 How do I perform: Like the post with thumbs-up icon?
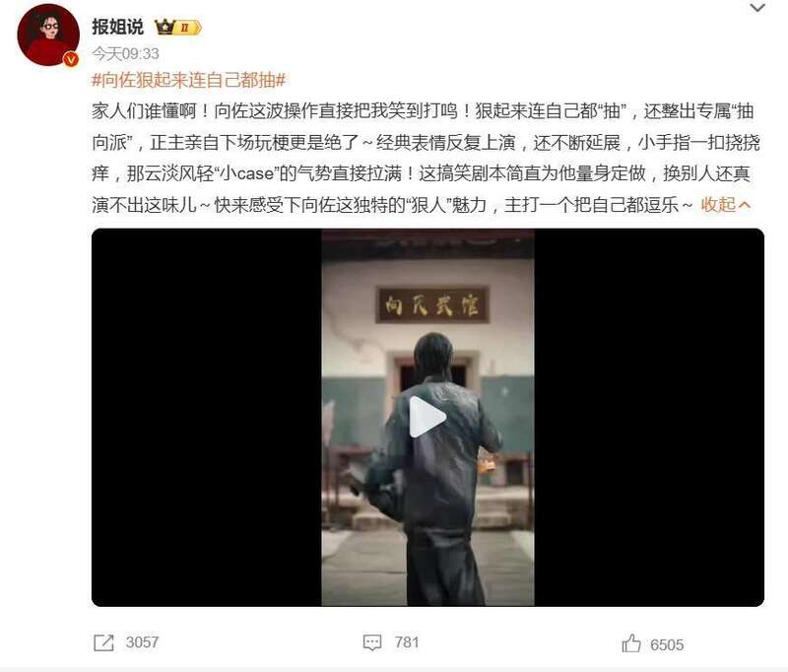pyautogui.click(x=631, y=643)
